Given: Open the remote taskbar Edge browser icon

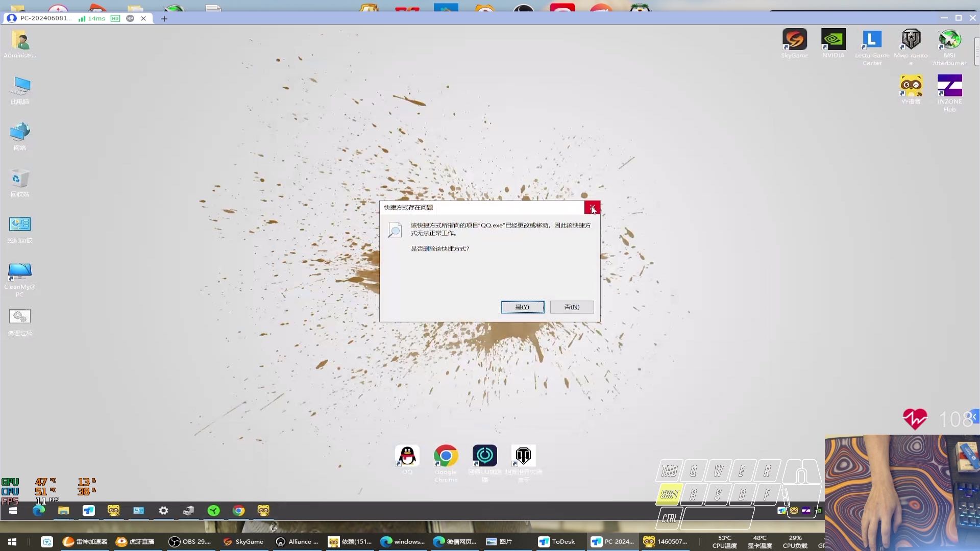Looking at the screenshot, I should point(39,511).
